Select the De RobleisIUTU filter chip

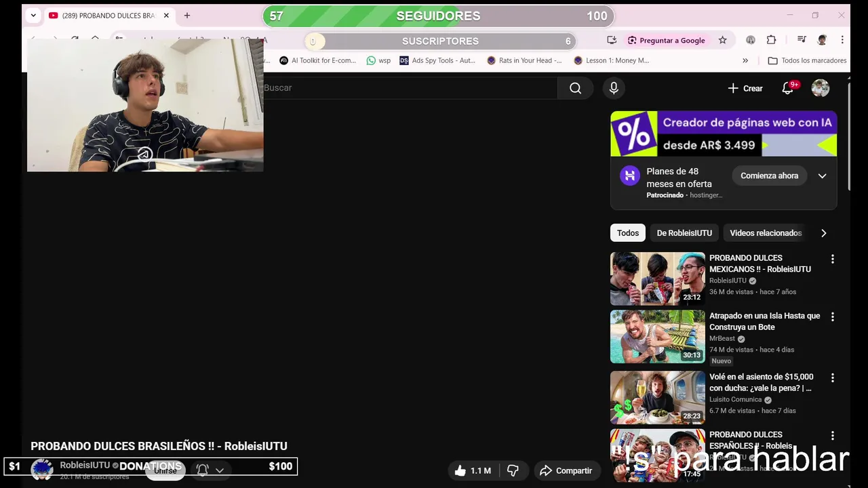coord(684,233)
